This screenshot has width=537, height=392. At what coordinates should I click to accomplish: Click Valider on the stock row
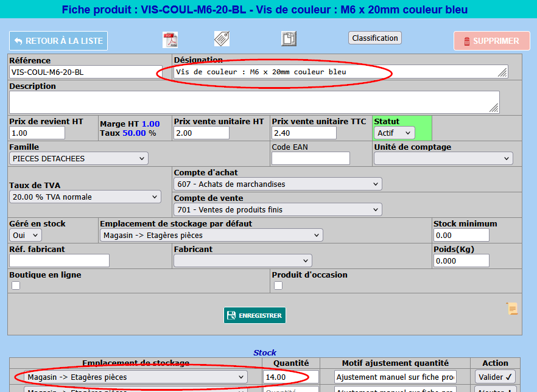495,377
